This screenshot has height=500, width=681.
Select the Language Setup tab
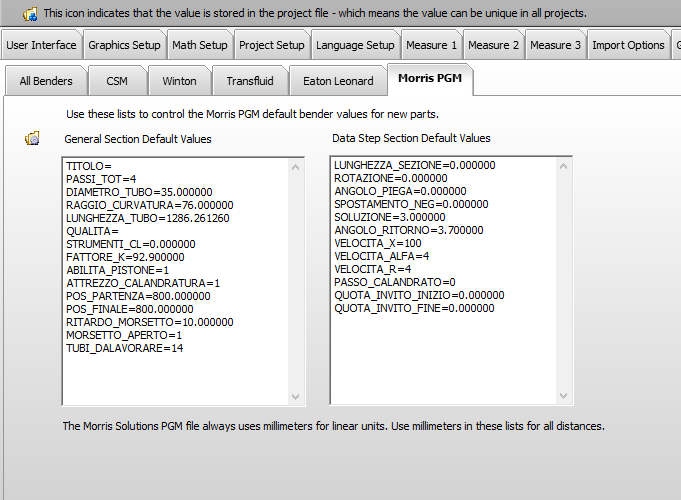355,45
